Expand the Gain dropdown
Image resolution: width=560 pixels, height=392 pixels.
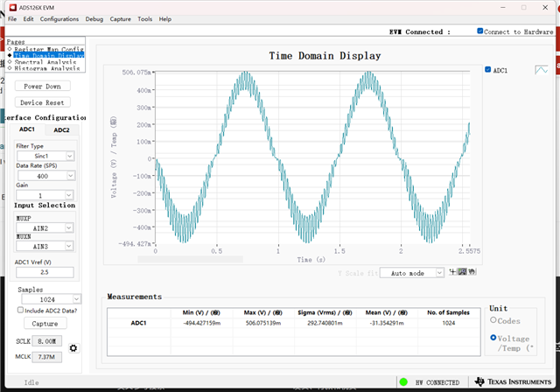point(69,195)
